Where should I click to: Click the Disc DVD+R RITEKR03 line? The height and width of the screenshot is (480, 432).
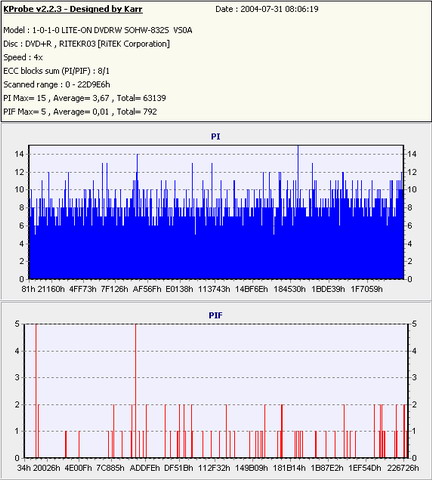86,44
